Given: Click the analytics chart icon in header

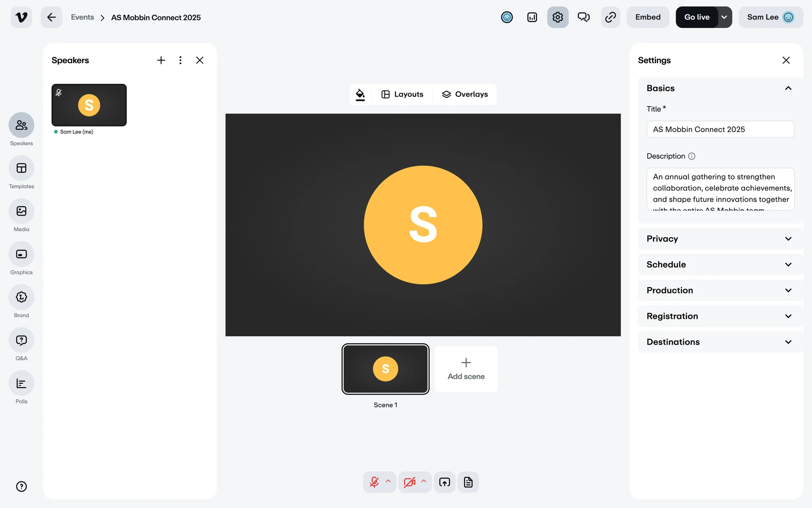Looking at the screenshot, I should [x=532, y=17].
